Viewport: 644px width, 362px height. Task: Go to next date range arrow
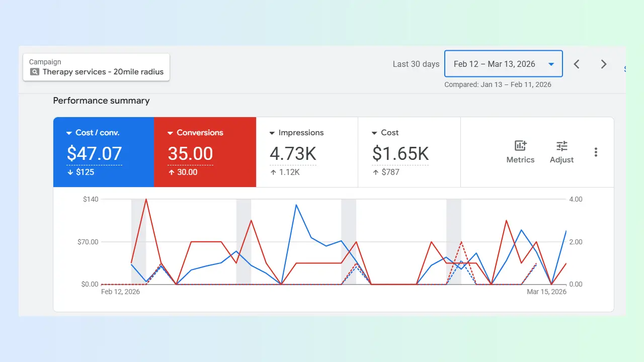click(604, 64)
